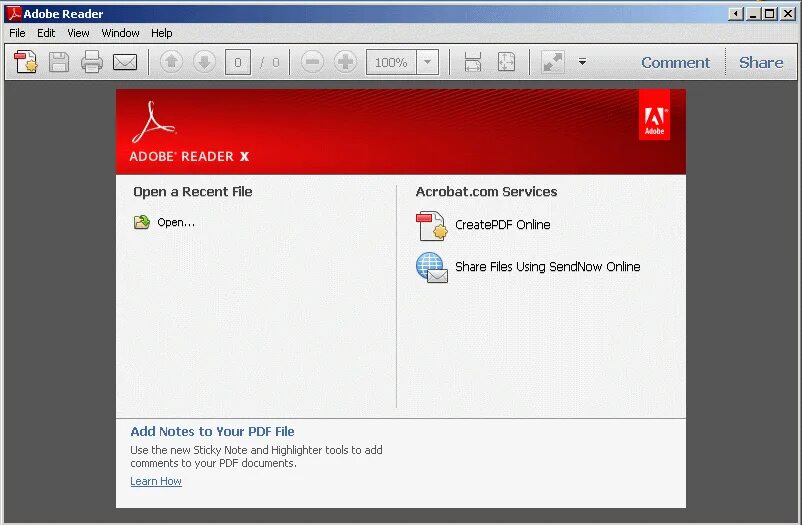This screenshot has width=802, height=525.
Task: Click the zoom out minus button
Action: [312, 62]
